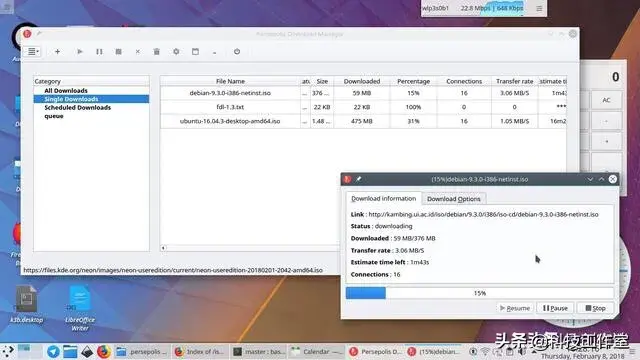
Task: Click the Pause button in progress window
Action: [x=555, y=308]
